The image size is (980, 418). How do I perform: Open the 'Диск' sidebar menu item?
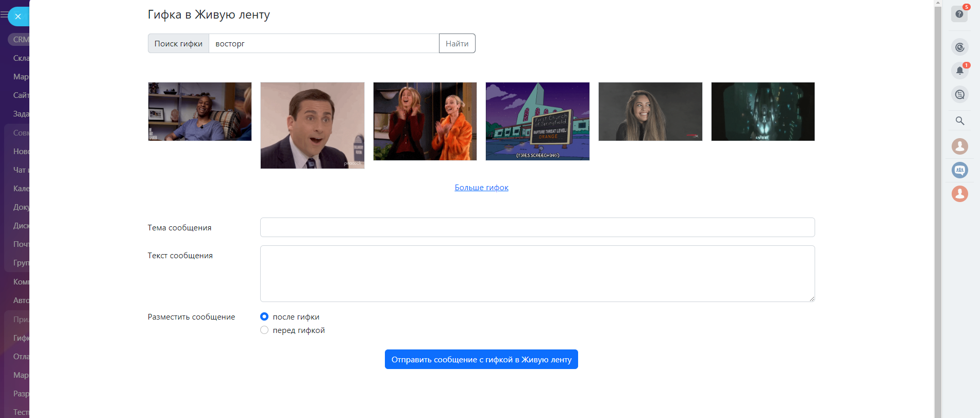tap(21, 226)
